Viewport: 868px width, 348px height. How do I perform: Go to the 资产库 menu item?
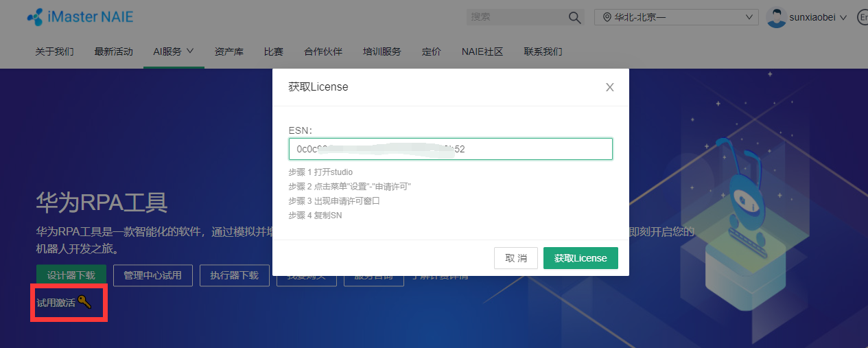229,51
